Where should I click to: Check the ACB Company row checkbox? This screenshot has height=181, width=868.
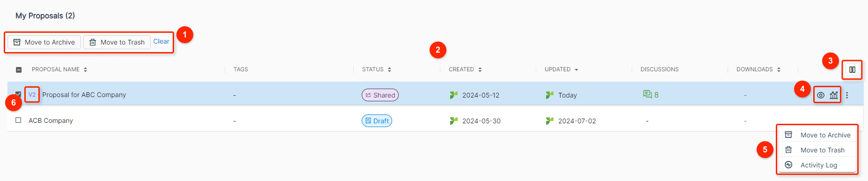coord(18,120)
